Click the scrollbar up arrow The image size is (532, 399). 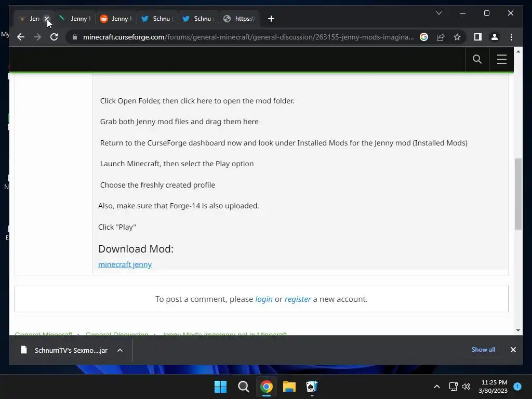tap(518, 51)
